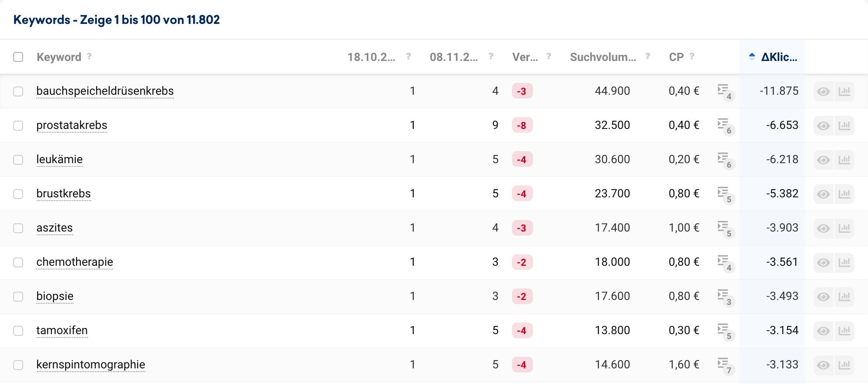Click the eye icon for biopsie keyword
Image resolution: width=868 pixels, height=384 pixels.
(x=823, y=297)
